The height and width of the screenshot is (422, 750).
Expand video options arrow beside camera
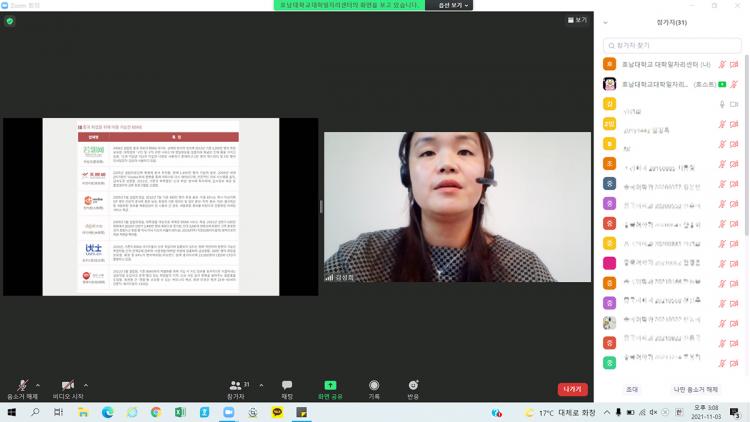(86, 385)
